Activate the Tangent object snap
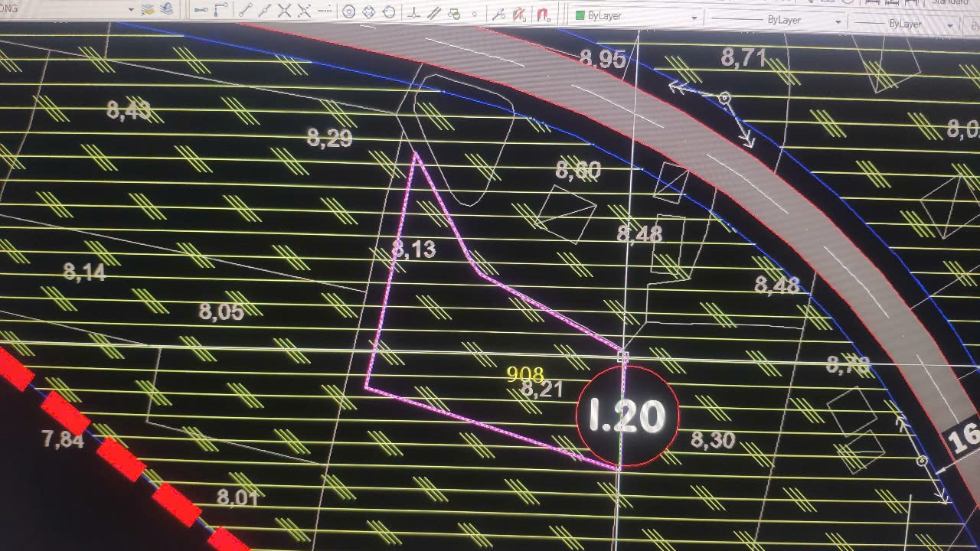 (389, 12)
